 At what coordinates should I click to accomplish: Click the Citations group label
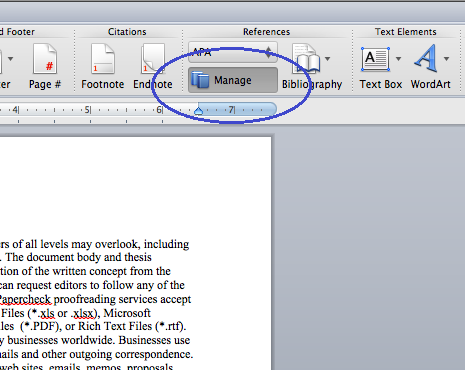click(127, 32)
